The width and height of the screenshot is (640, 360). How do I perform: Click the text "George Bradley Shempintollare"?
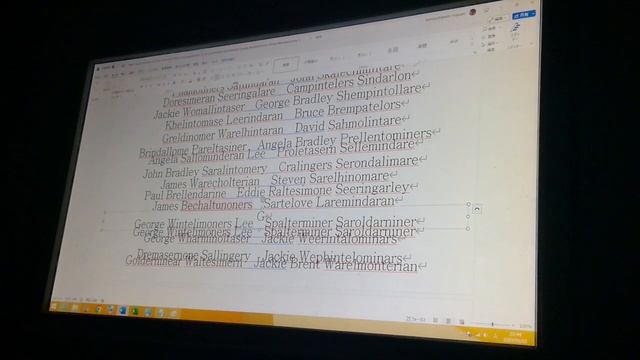[338, 96]
